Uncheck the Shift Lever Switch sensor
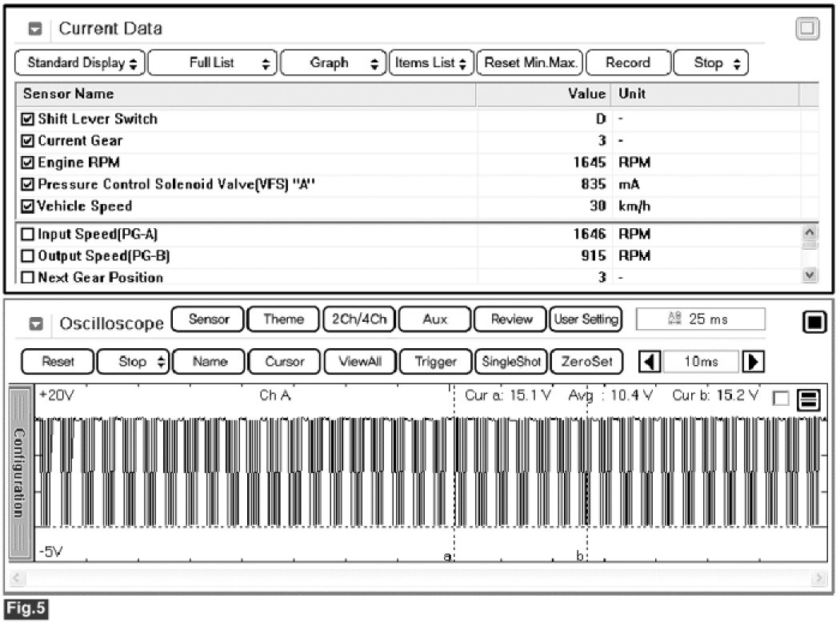 pos(28,119)
